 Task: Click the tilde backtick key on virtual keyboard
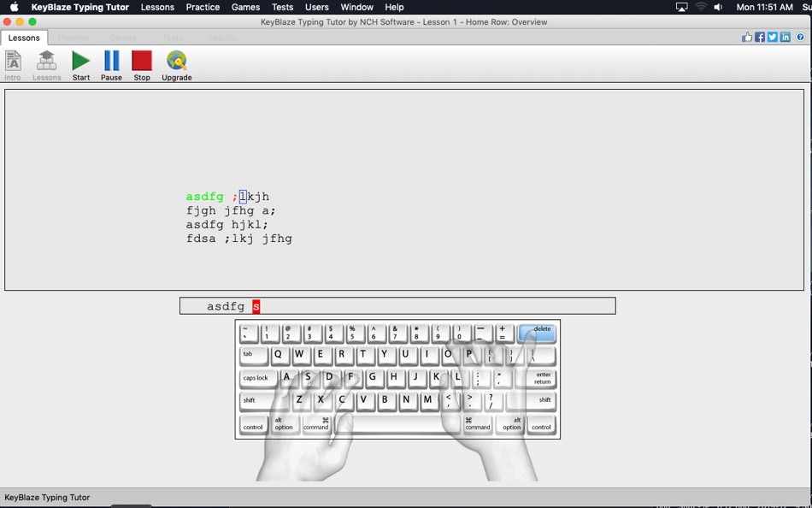248,334
